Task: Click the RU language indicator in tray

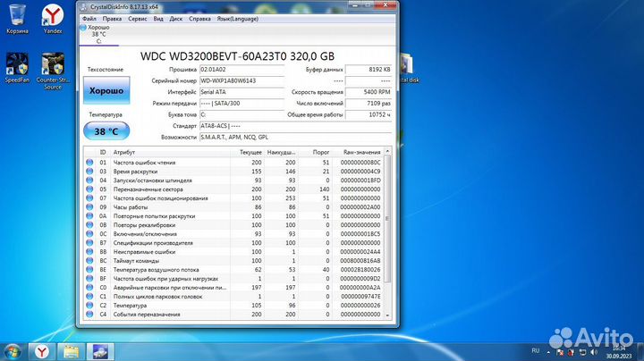Action: (535, 351)
